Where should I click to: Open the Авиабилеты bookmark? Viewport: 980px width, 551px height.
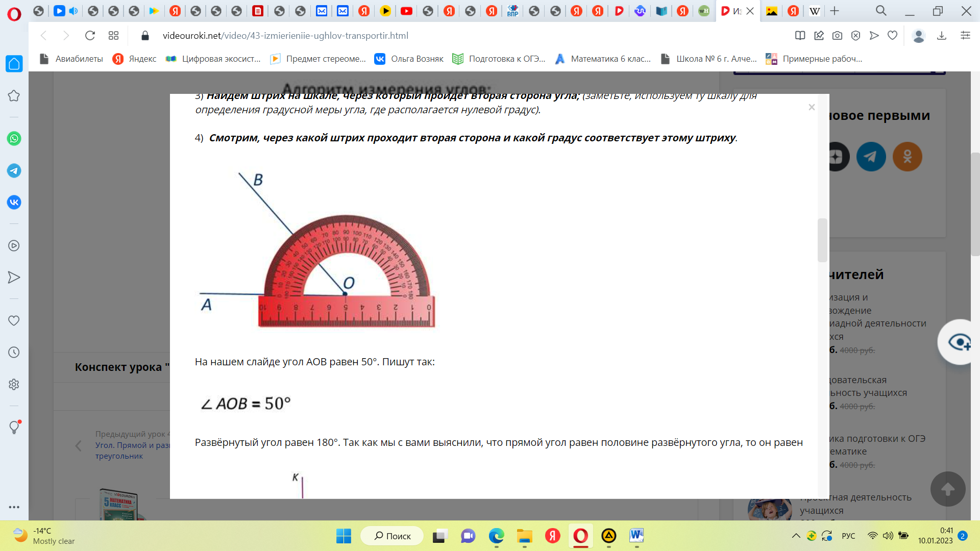71,59
